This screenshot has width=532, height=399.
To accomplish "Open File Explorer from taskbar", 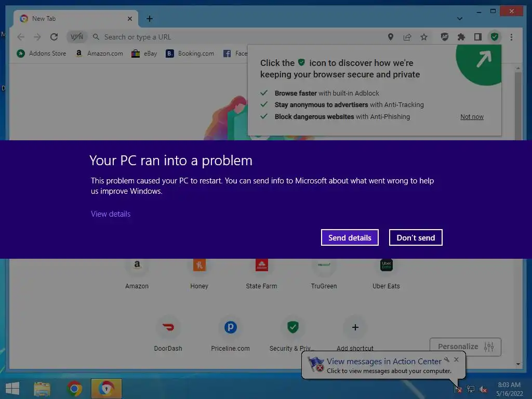I will (42, 389).
